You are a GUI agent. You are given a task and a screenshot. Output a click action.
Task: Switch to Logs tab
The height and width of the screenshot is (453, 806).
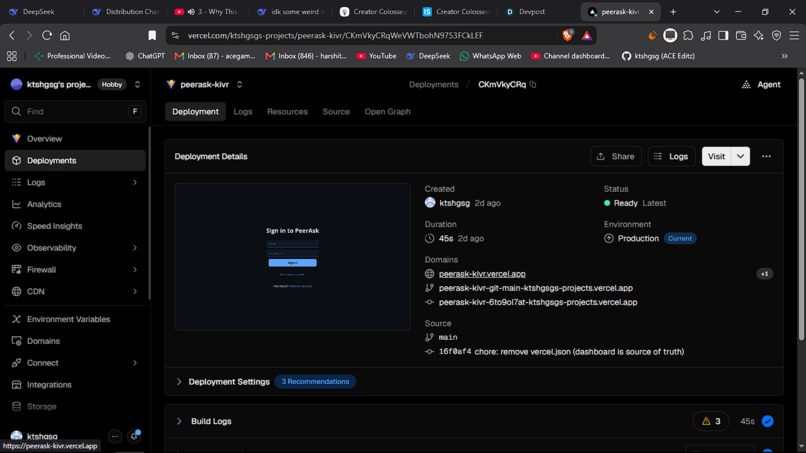(x=243, y=112)
